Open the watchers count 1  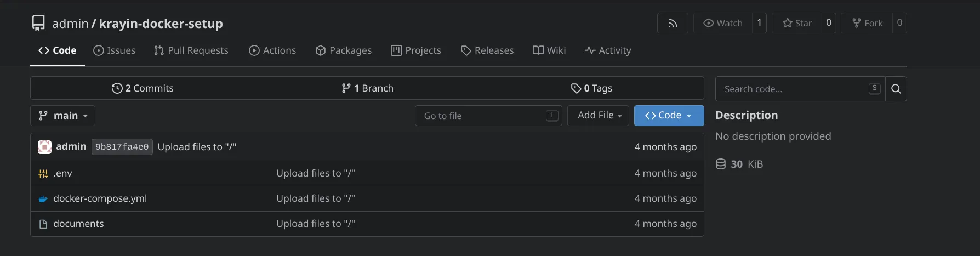[x=759, y=23]
